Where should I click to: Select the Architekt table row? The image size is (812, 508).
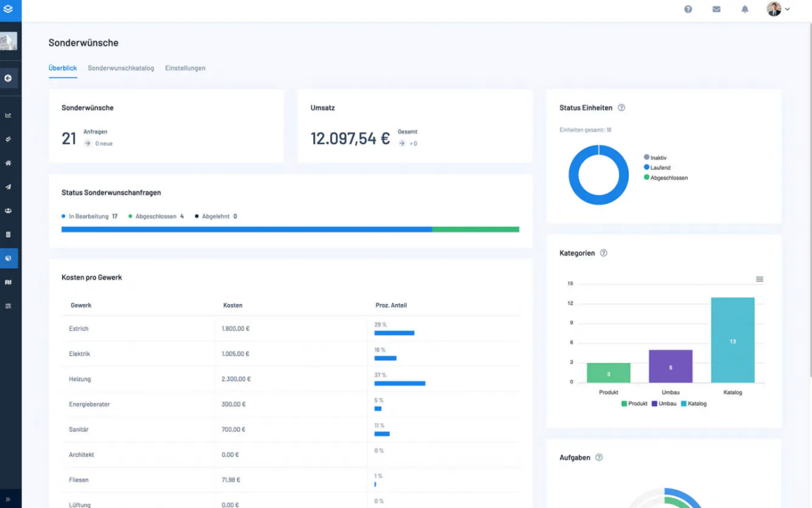click(291, 455)
